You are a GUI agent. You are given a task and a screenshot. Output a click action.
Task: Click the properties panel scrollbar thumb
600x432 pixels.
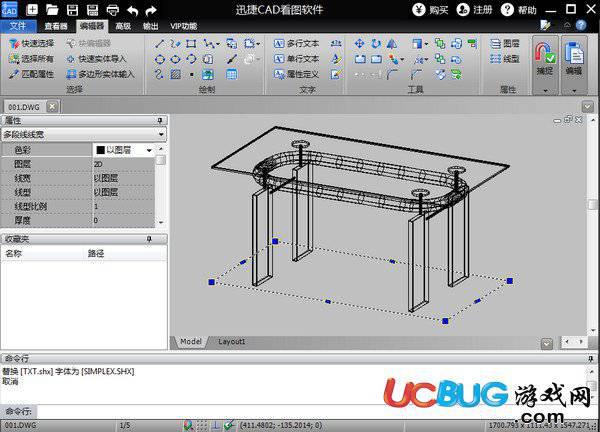(x=161, y=160)
